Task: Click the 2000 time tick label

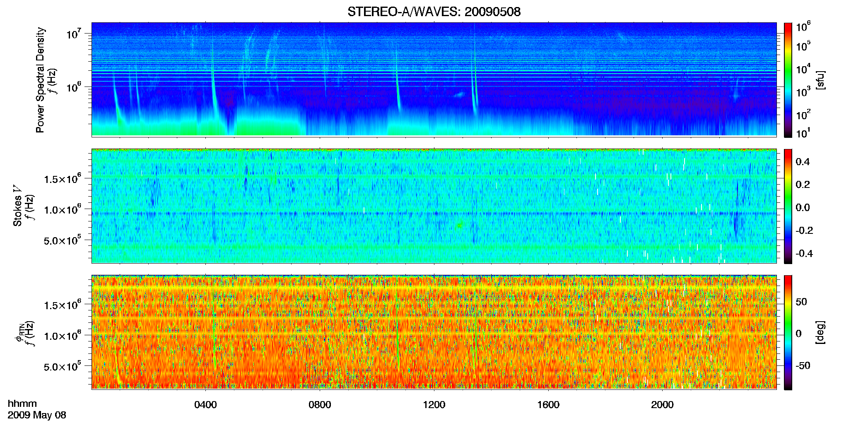Action: coord(662,405)
